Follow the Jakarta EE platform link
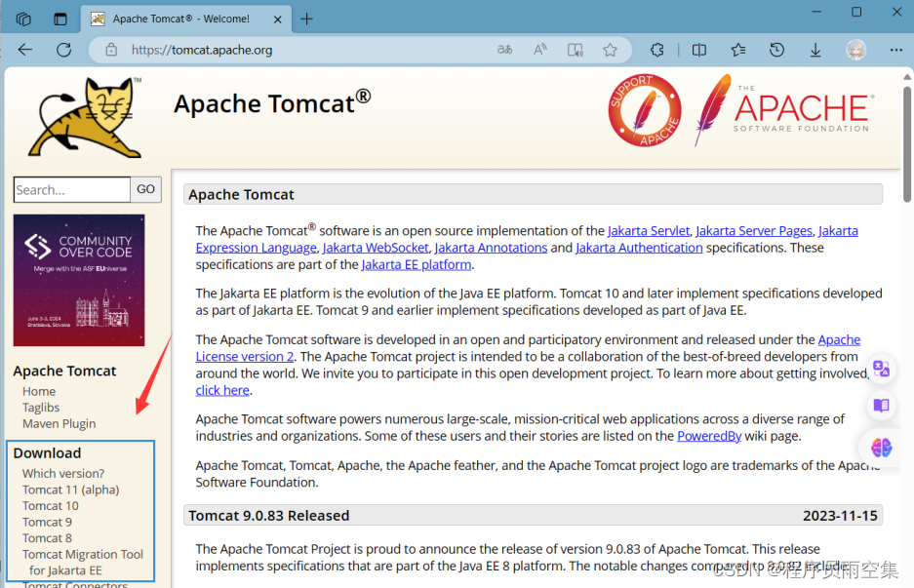The width and height of the screenshot is (914, 588). (417, 264)
